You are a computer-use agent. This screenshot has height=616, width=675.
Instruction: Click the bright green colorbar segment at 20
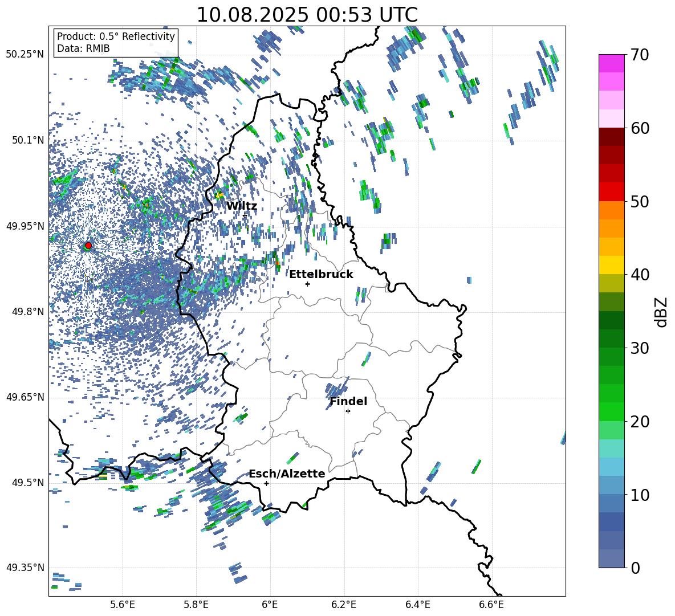611,411
